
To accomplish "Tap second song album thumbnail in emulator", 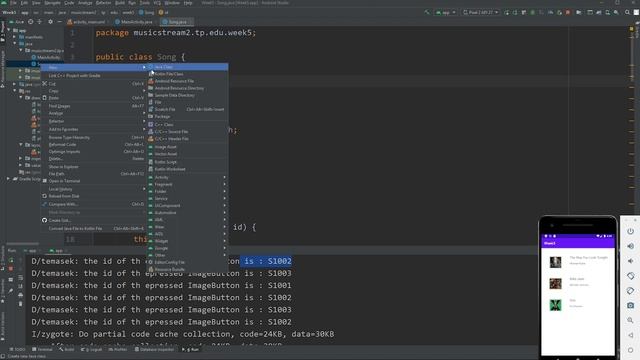I will tap(555, 283).
